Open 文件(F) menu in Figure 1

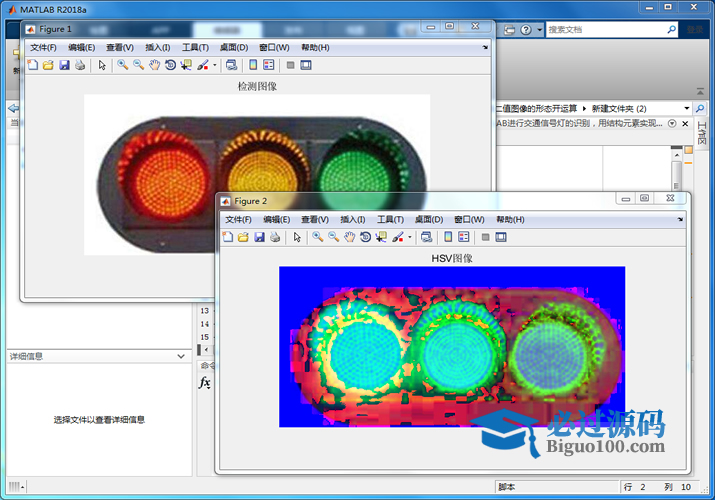(43, 47)
